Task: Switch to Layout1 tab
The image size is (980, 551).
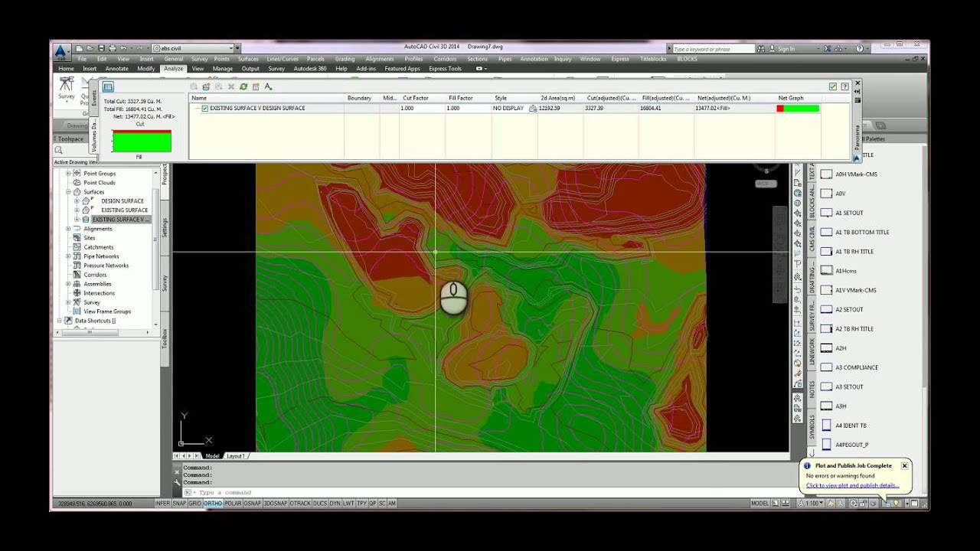Action: coord(235,456)
